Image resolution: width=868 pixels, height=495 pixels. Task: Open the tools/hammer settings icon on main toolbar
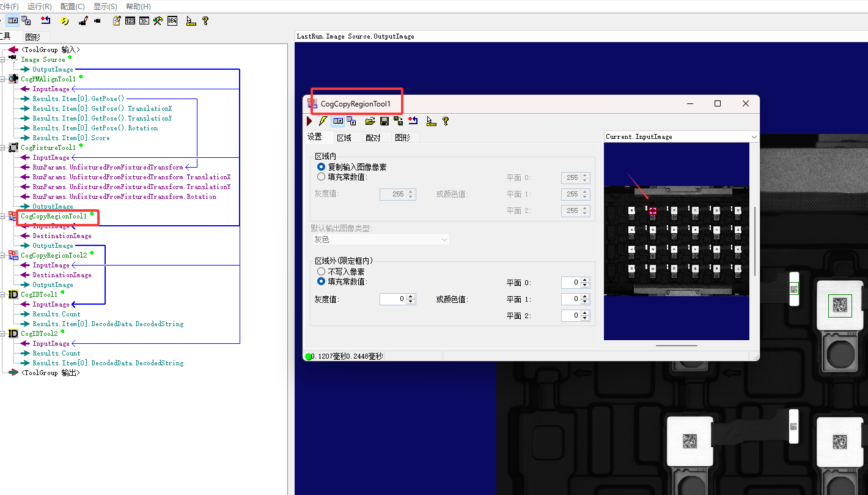tap(157, 20)
